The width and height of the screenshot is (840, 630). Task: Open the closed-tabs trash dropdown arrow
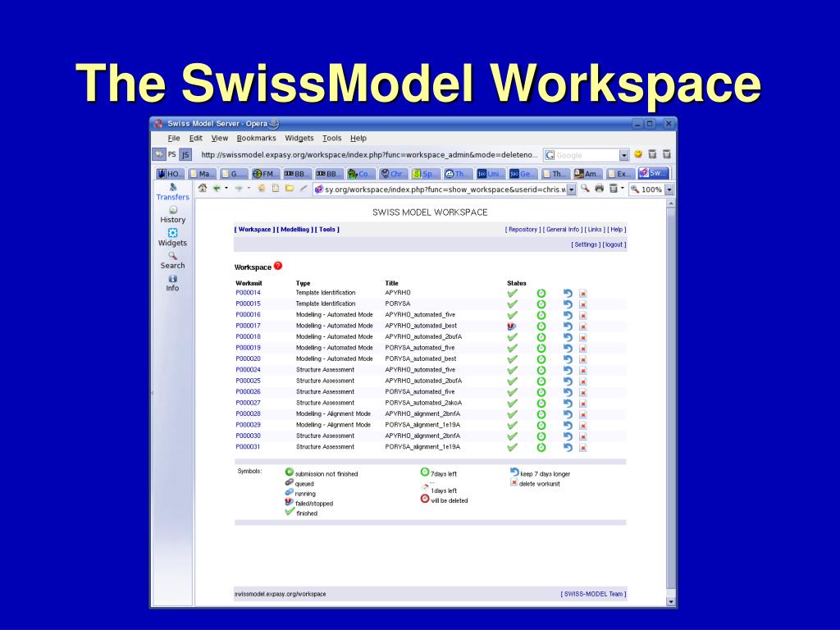point(622,189)
